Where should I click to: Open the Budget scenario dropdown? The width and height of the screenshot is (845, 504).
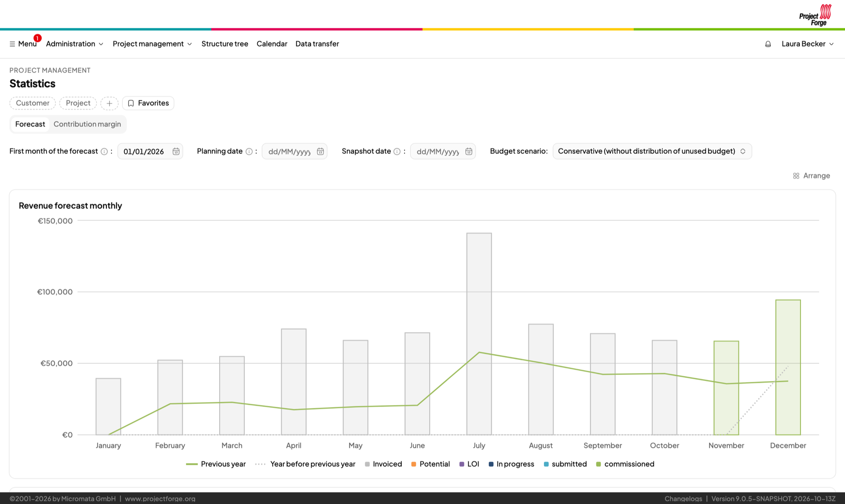tap(652, 151)
